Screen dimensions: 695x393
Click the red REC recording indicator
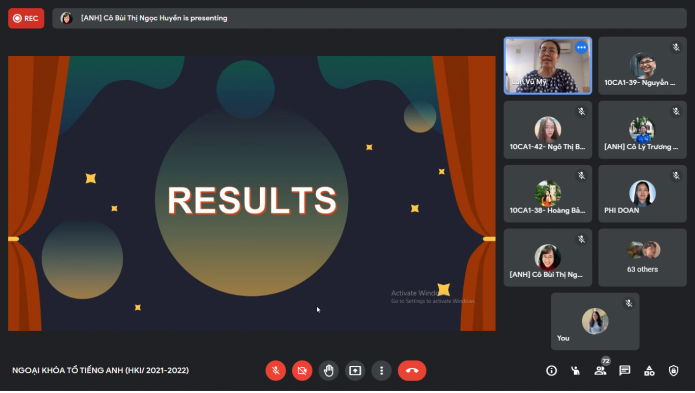pos(26,18)
